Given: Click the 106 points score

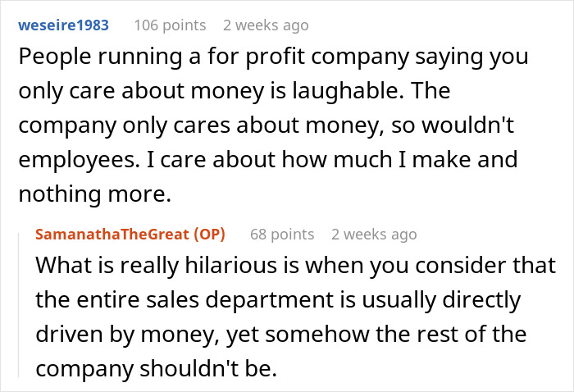Looking at the screenshot, I should (170, 25).
